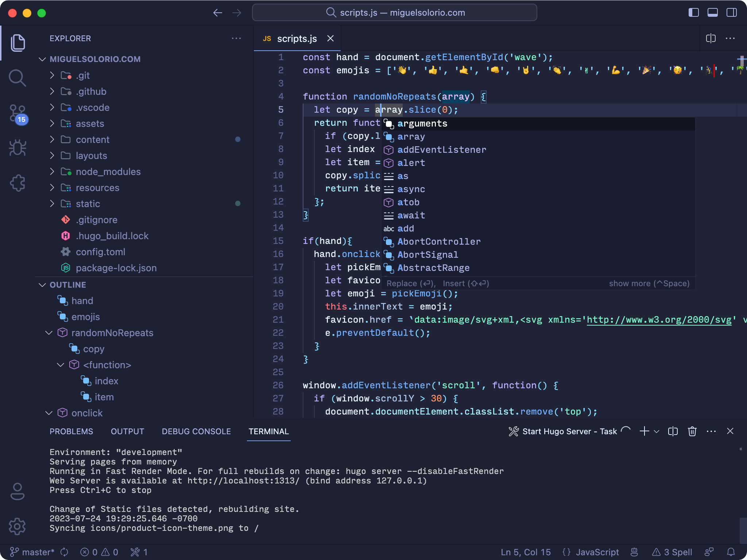Image resolution: width=747 pixels, height=560 pixels.
Task: Open terminal panel More Actions ellipsis
Action: point(711,431)
